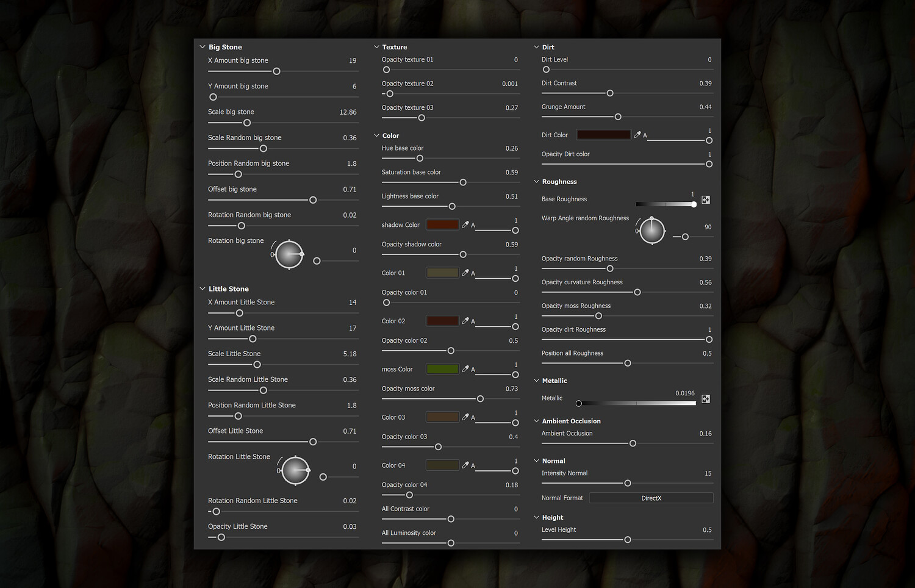Fold the Ambient Occlusion group
The image size is (915, 588).
coord(536,421)
